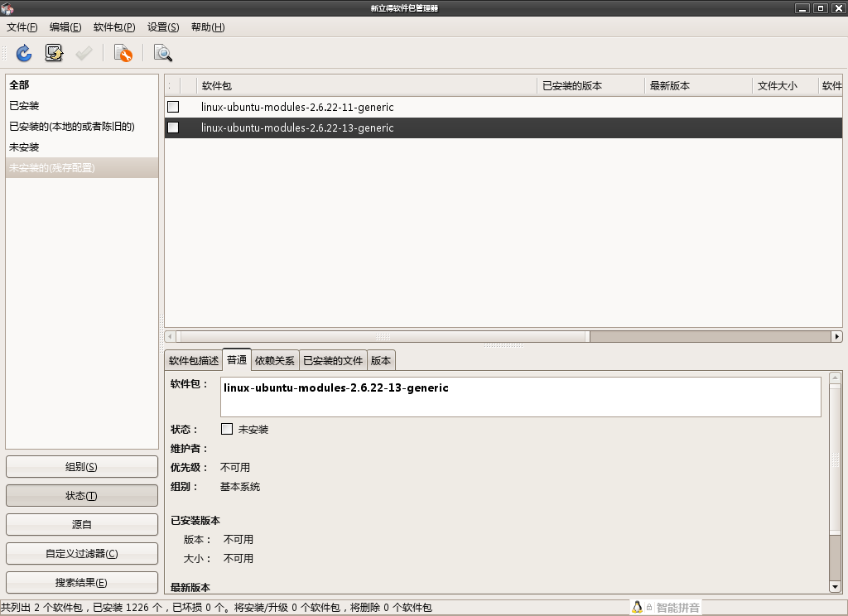Click the 组别(S) button

(82, 467)
